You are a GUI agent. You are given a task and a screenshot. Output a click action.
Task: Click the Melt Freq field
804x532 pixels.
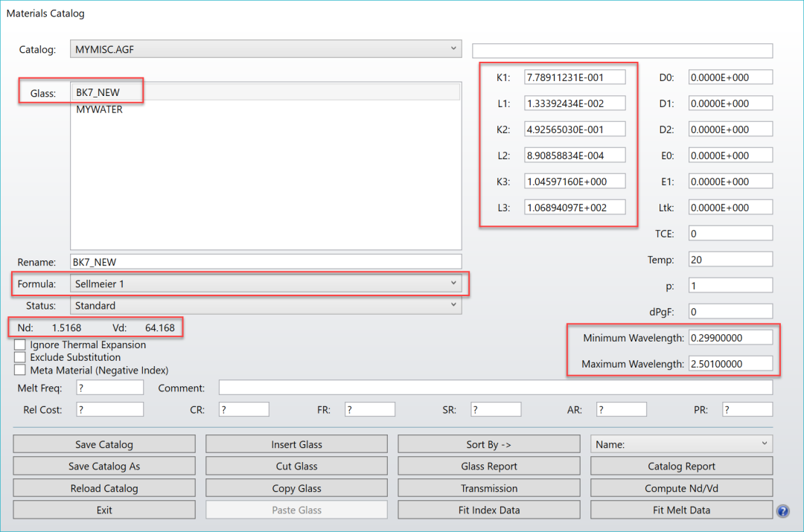coord(109,388)
